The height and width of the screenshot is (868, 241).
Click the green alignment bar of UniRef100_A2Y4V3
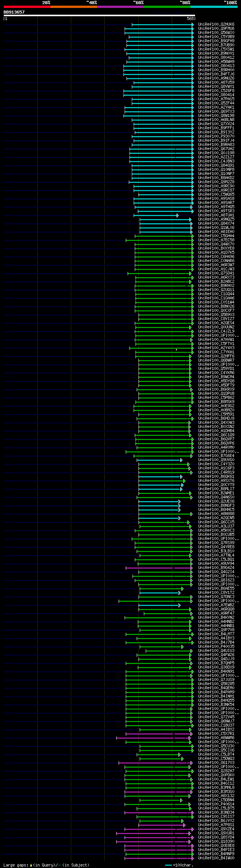click(x=162, y=348)
